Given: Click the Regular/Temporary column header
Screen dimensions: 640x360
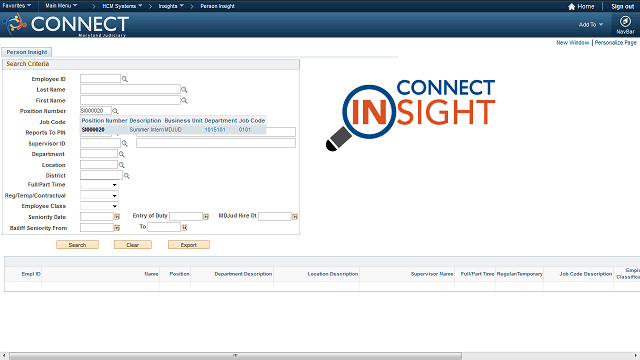Looking at the screenshot, I should click(x=519, y=274).
